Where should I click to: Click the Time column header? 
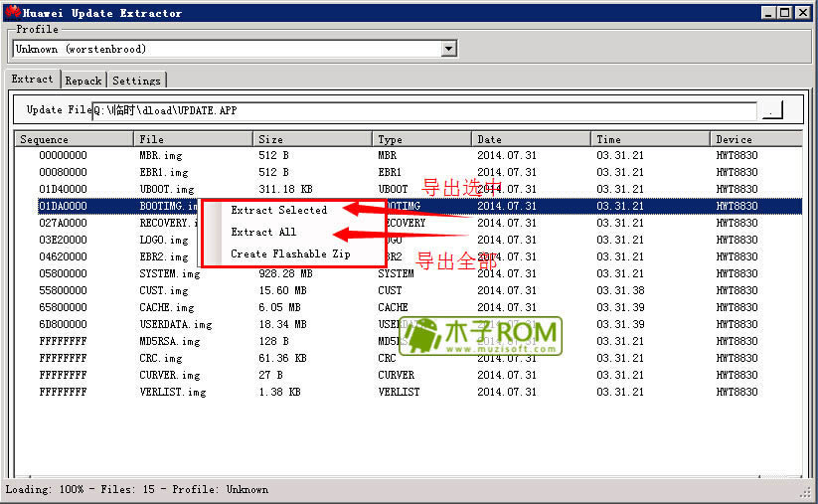[650, 139]
